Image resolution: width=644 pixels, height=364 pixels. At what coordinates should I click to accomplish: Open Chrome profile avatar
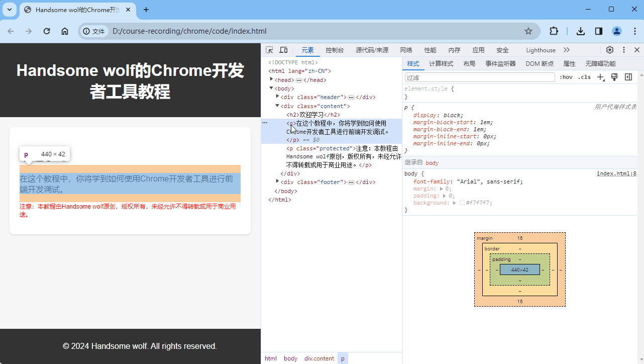coord(617,31)
